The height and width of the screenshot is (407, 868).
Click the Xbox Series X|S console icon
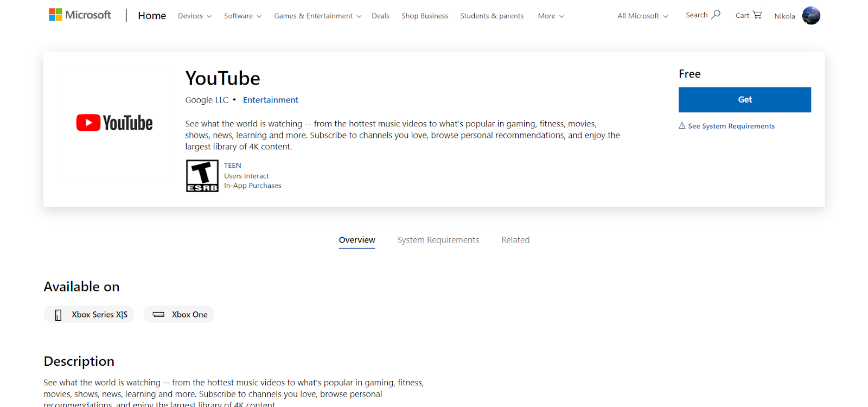(x=59, y=315)
